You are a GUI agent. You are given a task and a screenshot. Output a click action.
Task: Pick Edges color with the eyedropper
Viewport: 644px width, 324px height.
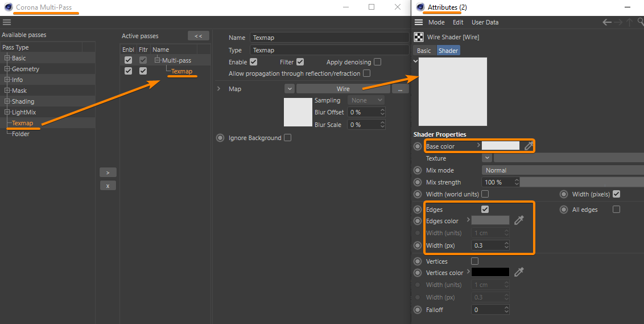[519, 220]
